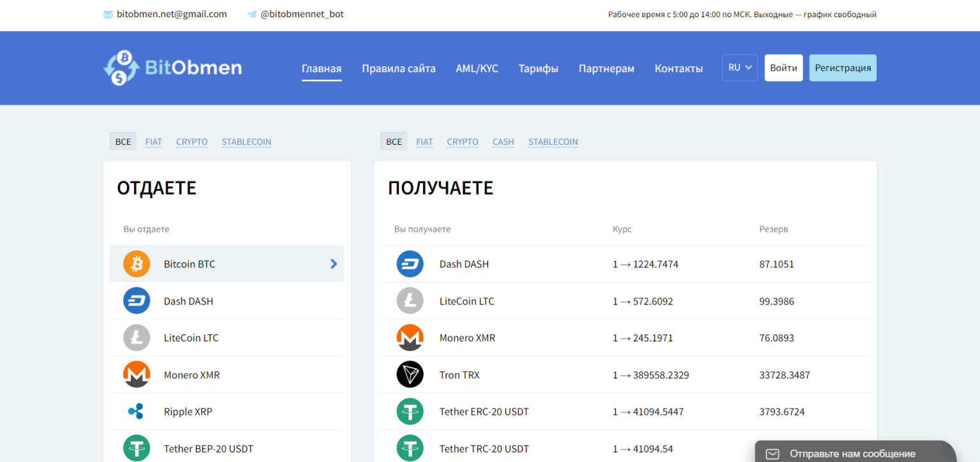This screenshot has width=980, height=462.
Task: Open the Партнерам menu item
Action: coord(607,68)
